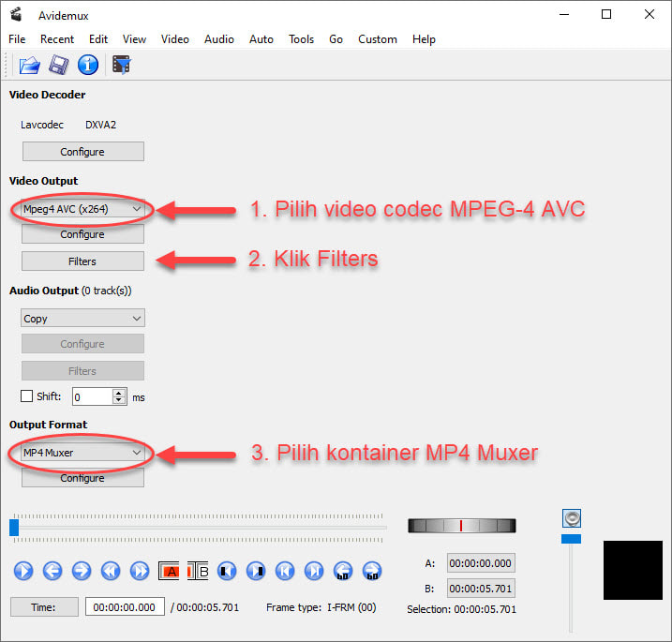Toggle the audio speaker icon
672x642 pixels.
click(572, 518)
